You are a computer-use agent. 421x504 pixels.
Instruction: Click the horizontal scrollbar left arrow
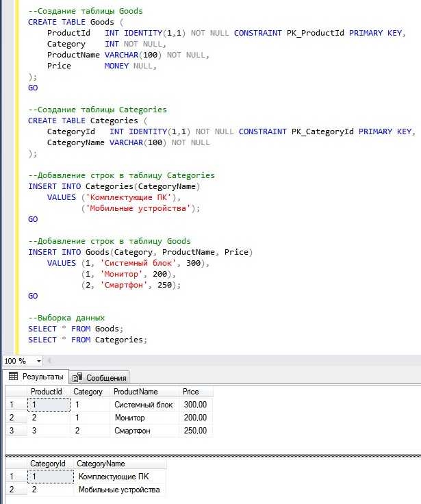[50, 361]
